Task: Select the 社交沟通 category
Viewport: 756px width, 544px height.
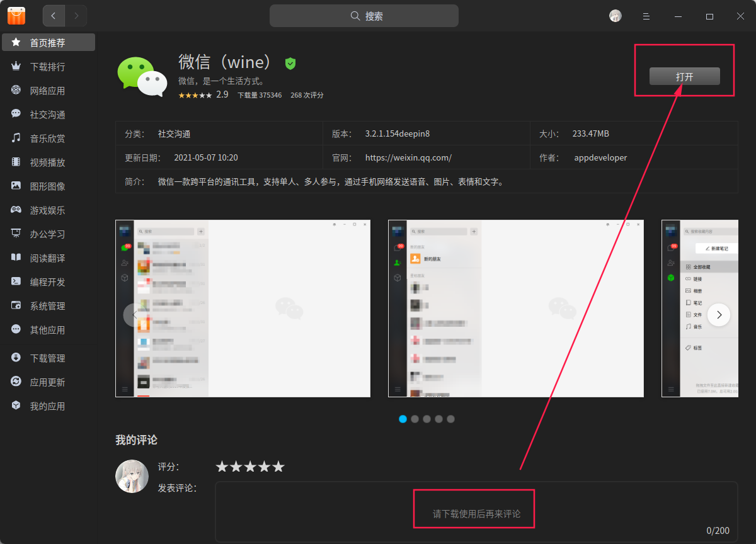Action: point(49,115)
